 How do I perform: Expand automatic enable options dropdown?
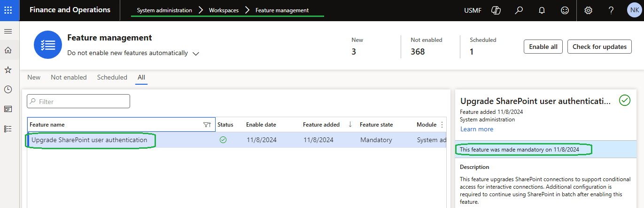click(196, 53)
